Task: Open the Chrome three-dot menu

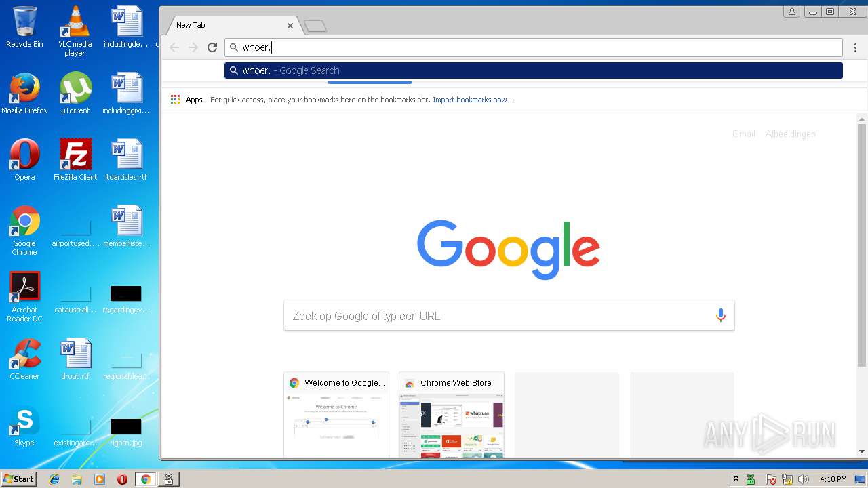Action: [856, 47]
